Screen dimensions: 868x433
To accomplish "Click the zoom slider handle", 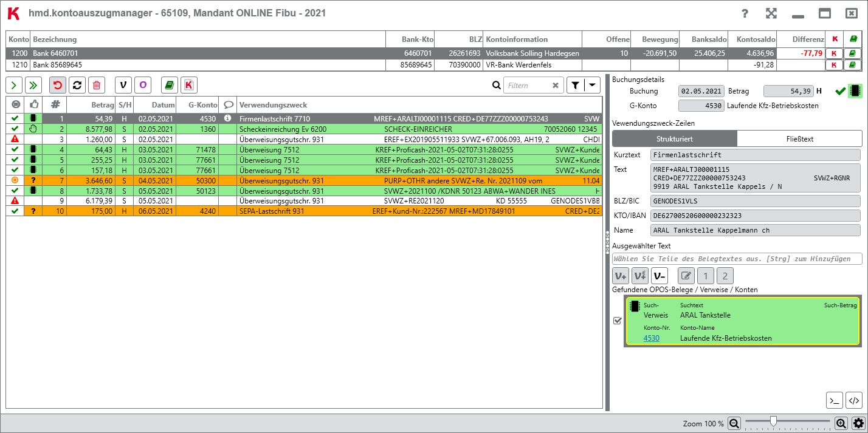I will tap(773, 421).
